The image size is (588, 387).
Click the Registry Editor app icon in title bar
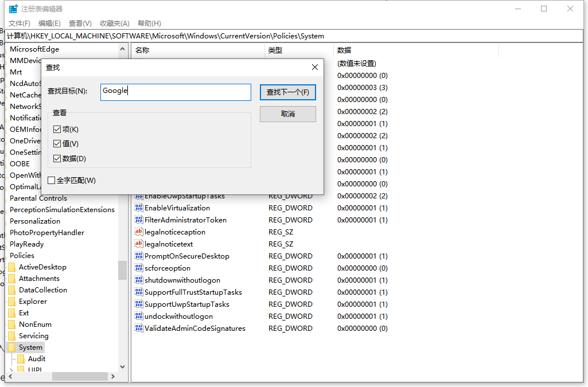[x=13, y=9]
